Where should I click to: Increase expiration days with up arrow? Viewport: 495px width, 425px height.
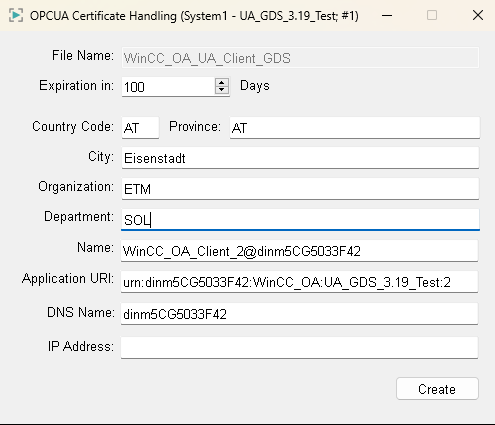[x=222, y=82]
